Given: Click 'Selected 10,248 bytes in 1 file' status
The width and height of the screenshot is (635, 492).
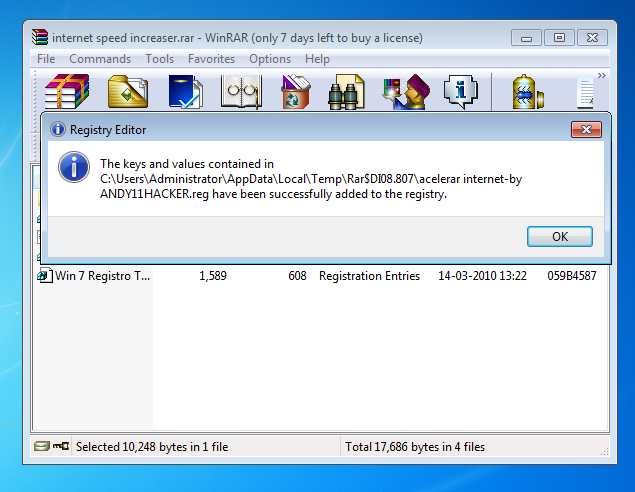Looking at the screenshot, I should pos(152,447).
